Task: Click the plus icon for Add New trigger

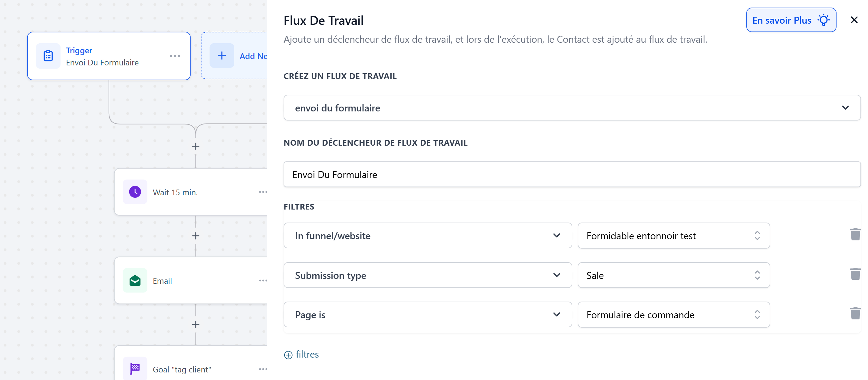Action: click(222, 56)
